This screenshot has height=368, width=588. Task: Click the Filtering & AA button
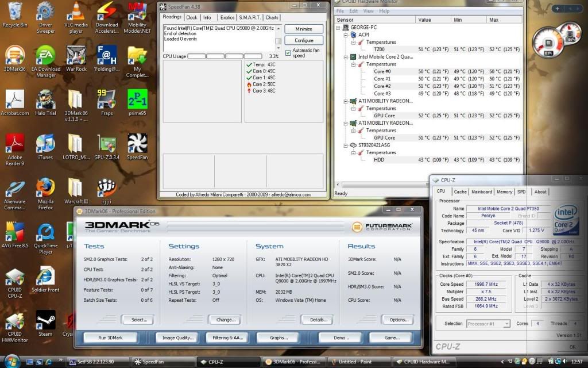click(x=227, y=338)
